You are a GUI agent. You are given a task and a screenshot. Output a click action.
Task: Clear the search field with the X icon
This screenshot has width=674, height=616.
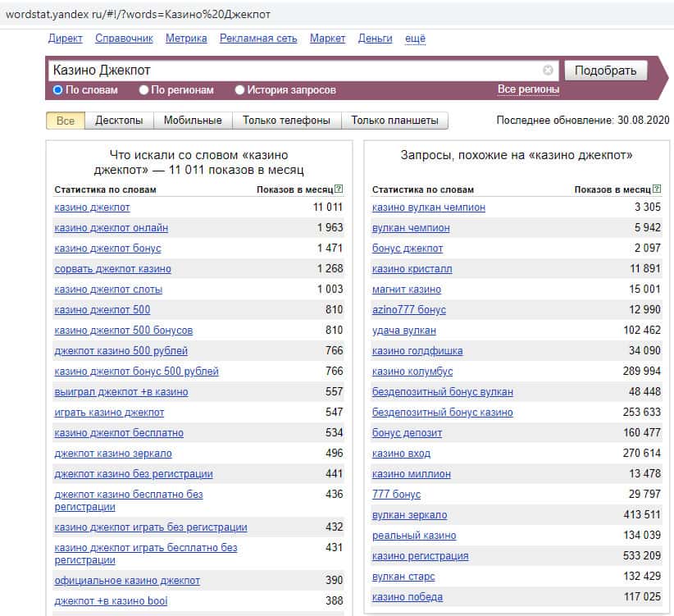click(x=548, y=71)
